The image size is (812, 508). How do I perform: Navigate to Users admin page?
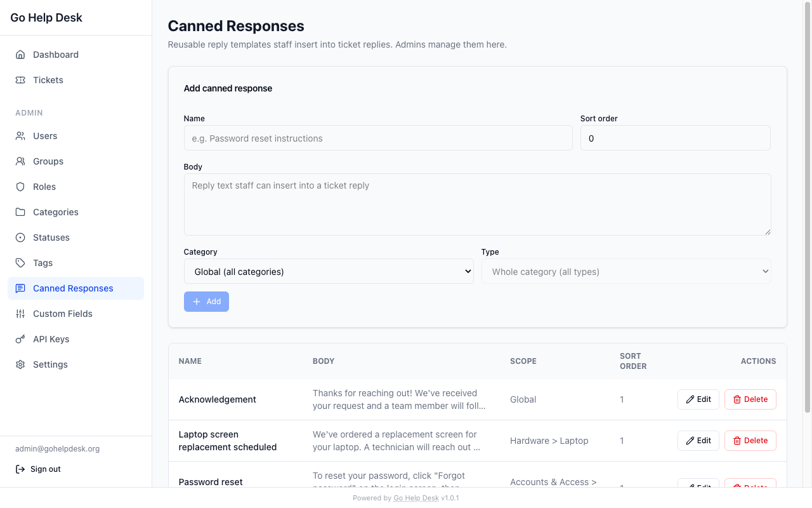point(75,136)
